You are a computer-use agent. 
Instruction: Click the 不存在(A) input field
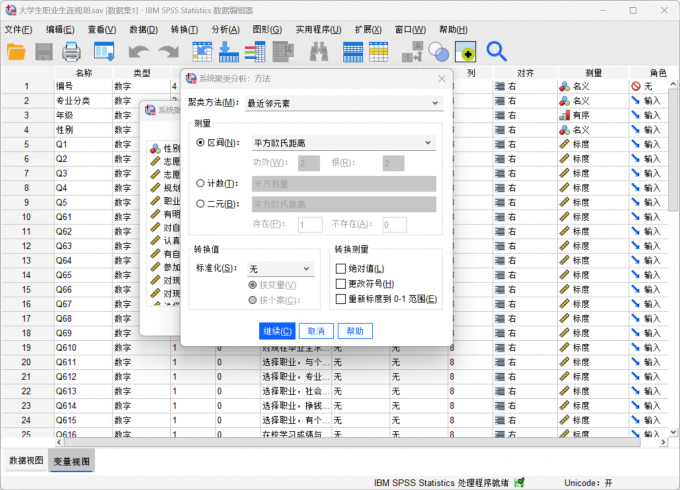(395, 225)
